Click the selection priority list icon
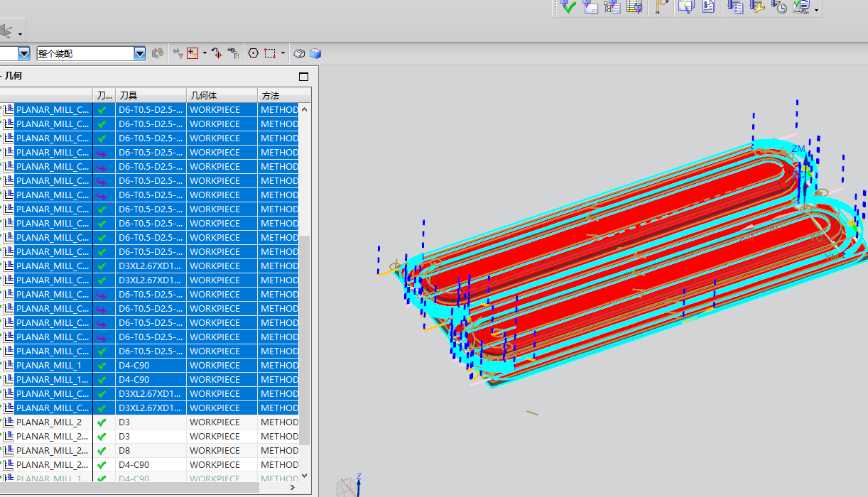 pos(233,53)
